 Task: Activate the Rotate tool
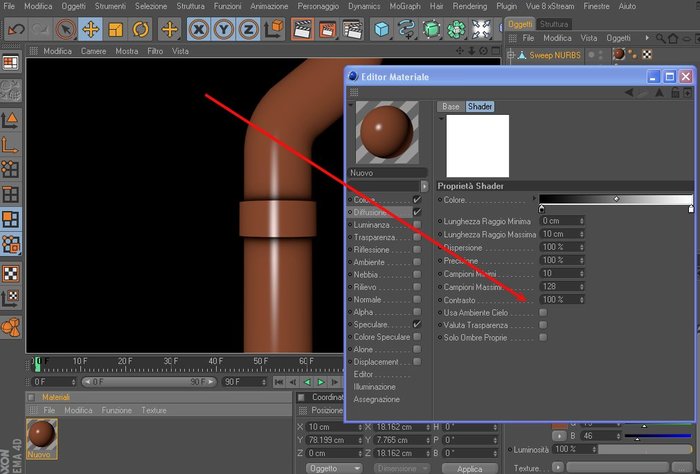(x=141, y=30)
